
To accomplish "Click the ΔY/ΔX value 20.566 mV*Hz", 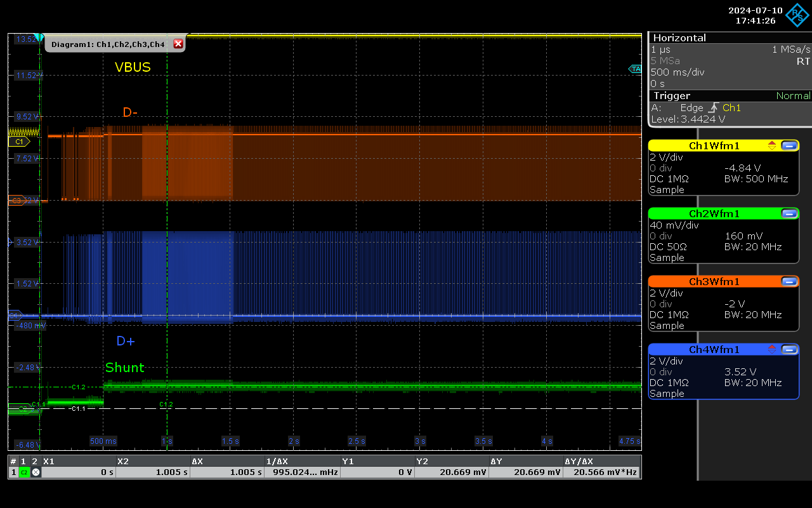I will pyautogui.click(x=601, y=472).
